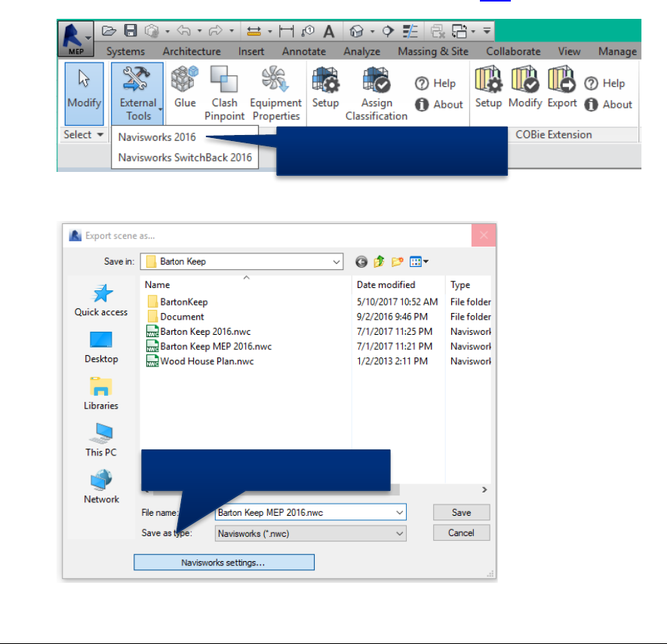Click the Up One Level folder icon
667x644 pixels.
(379, 262)
